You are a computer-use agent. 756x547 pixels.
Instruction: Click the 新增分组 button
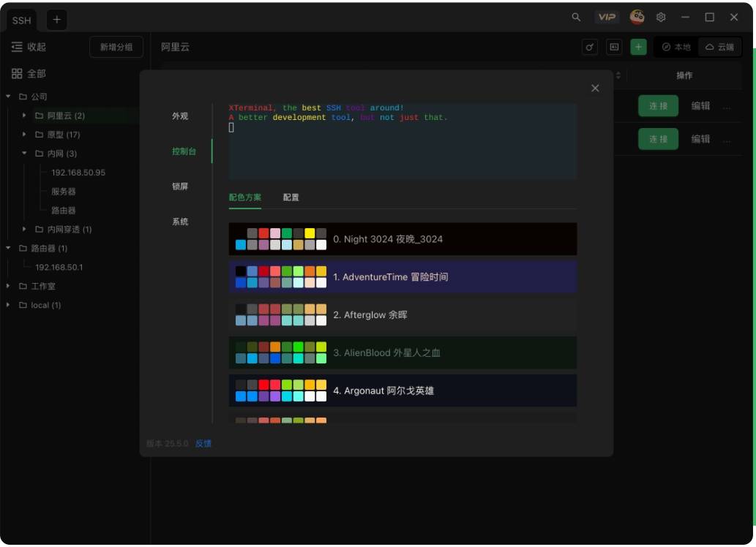tap(116, 47)
